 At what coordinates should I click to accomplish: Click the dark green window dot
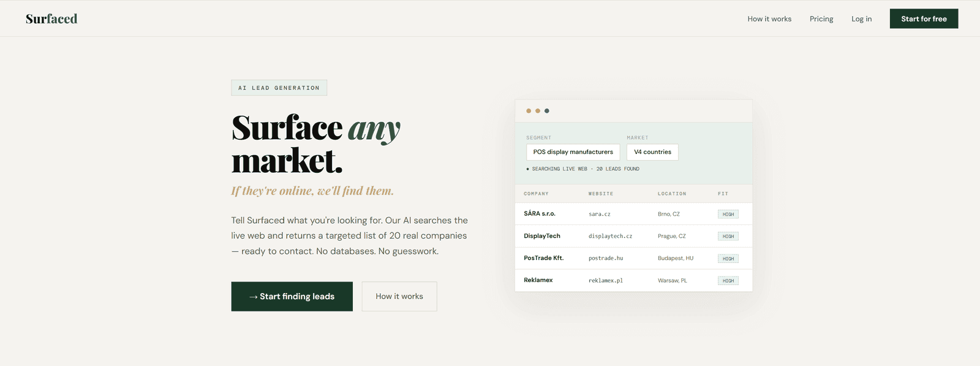tap(547, 111)
